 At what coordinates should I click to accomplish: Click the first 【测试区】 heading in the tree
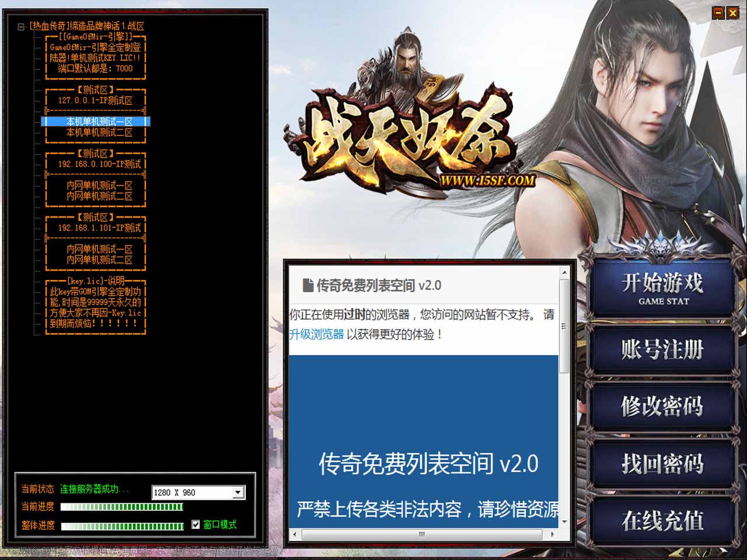pos(96,90)
